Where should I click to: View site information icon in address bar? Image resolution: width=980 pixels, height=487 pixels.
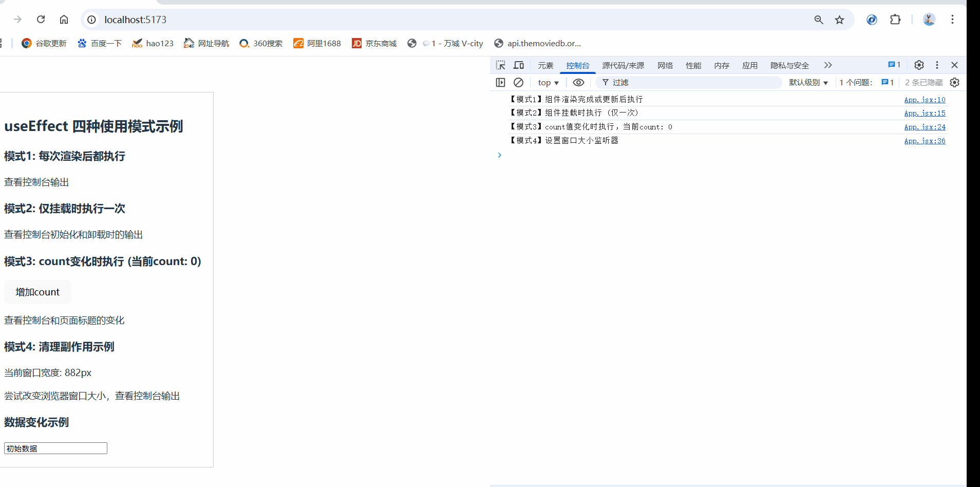tap(91, 20)
